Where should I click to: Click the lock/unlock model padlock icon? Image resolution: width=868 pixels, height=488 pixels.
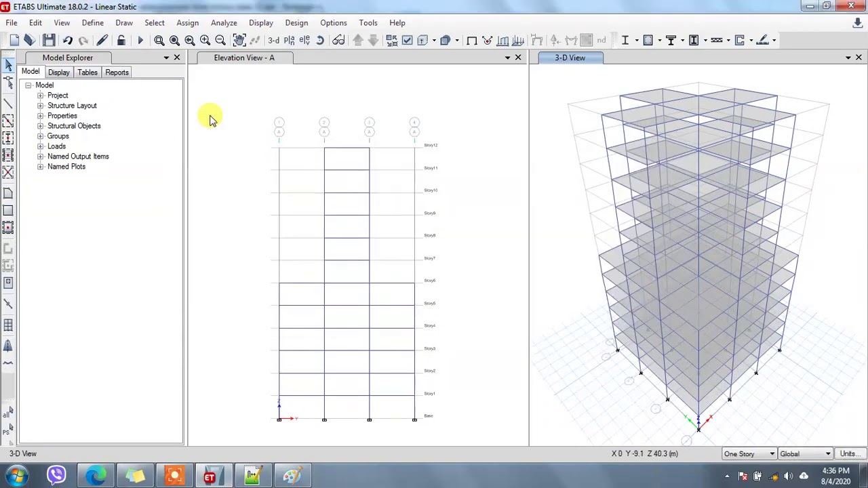point(121,41)
